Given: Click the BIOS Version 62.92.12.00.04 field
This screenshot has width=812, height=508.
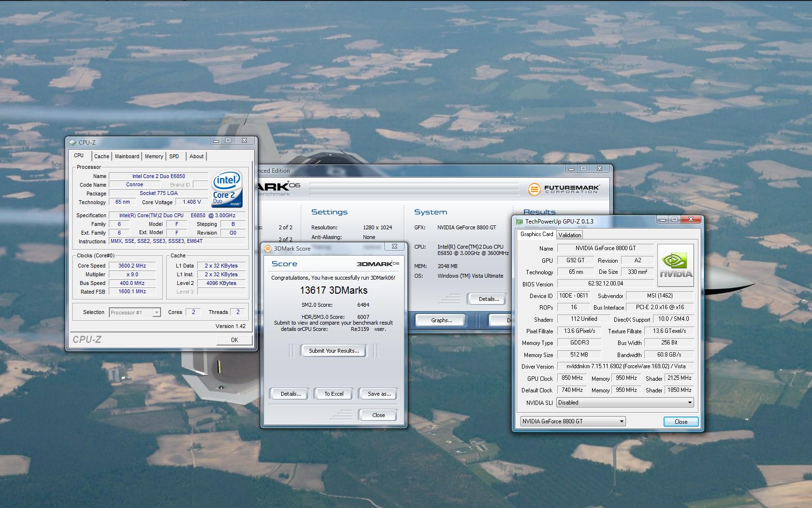Looking at the screenshot, I should coord(606,284).
